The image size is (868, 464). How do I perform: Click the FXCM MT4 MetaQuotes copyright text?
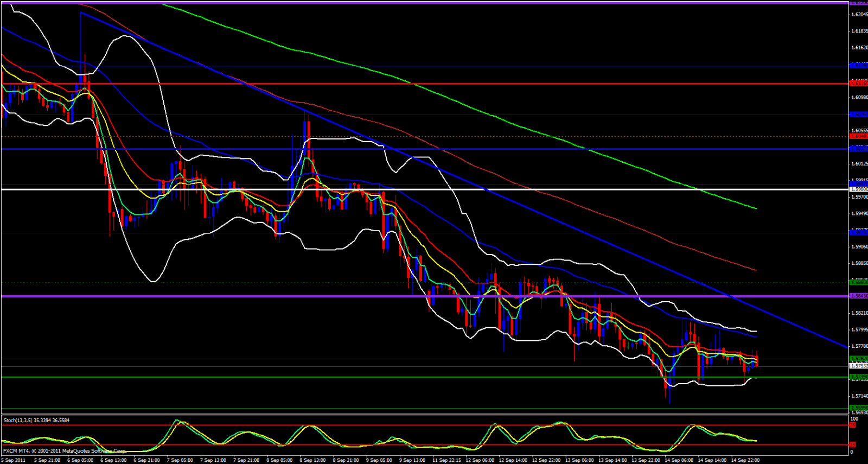point(64,451)
